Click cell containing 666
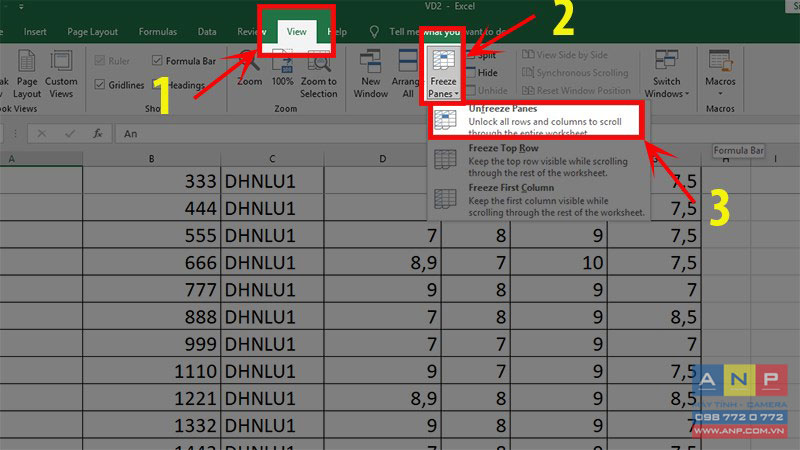The width and height of the screenshot is (800, 450). tap(152, 262)
